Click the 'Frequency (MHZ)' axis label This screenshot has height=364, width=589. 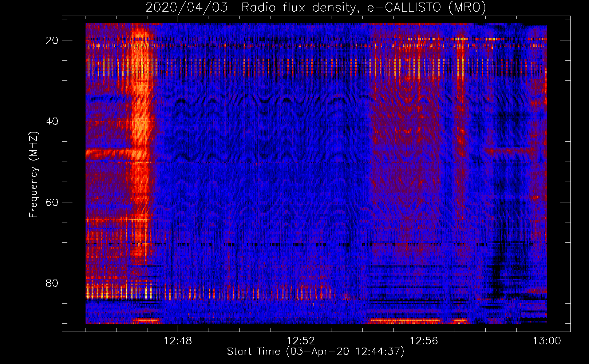pos(33,175)
